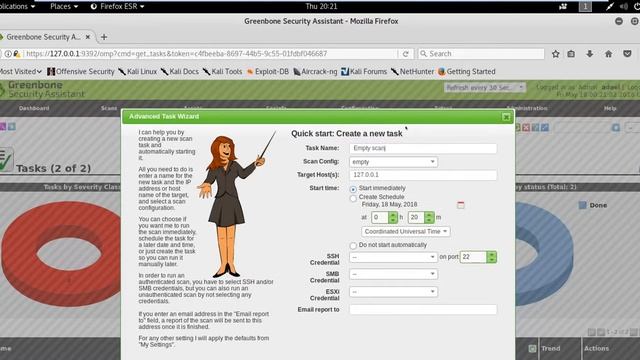Click the pen-shaped icon in the system tray
This screenshot has width=640, height=360.
(x=609, y=7)
